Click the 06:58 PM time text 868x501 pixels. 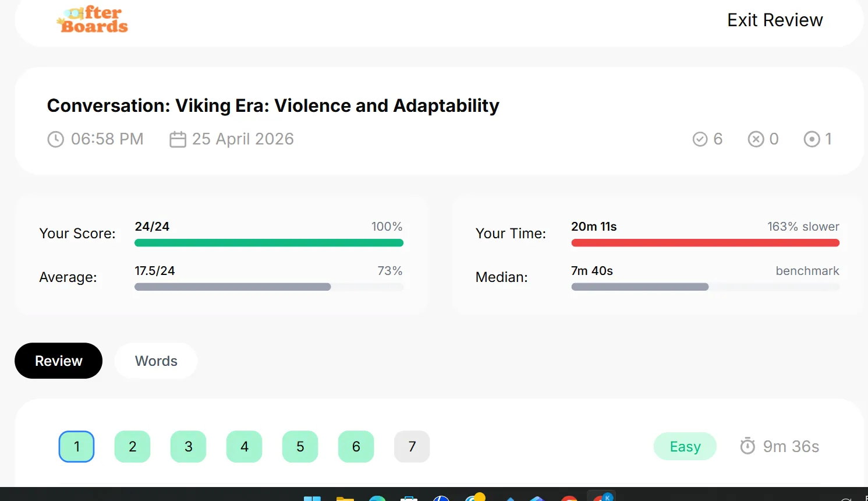click(107, 139)
